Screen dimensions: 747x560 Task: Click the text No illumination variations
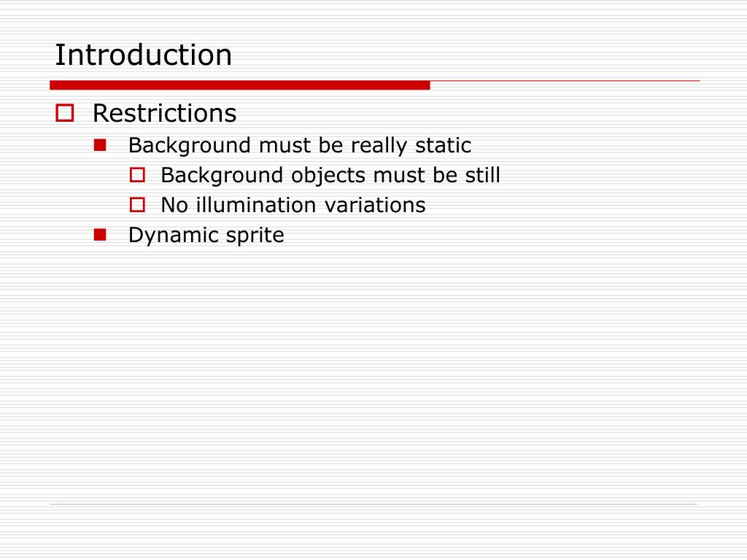click(293, 205)
